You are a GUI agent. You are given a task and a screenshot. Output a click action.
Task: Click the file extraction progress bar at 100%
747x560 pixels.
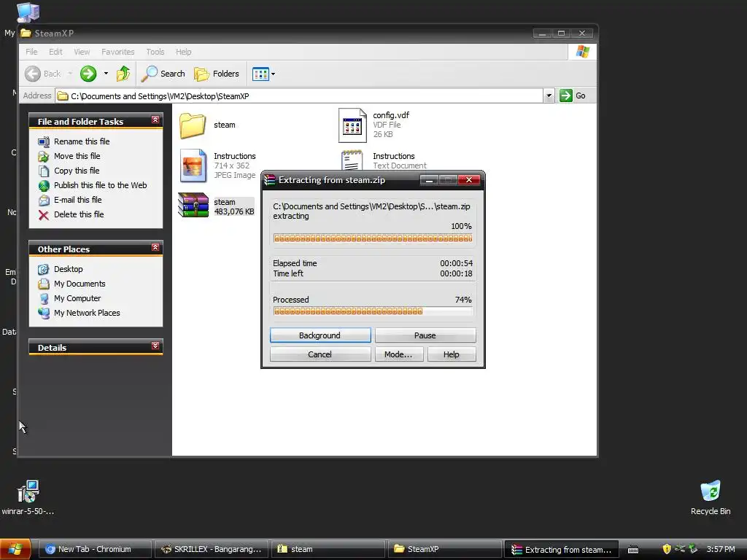coord(373,238)
